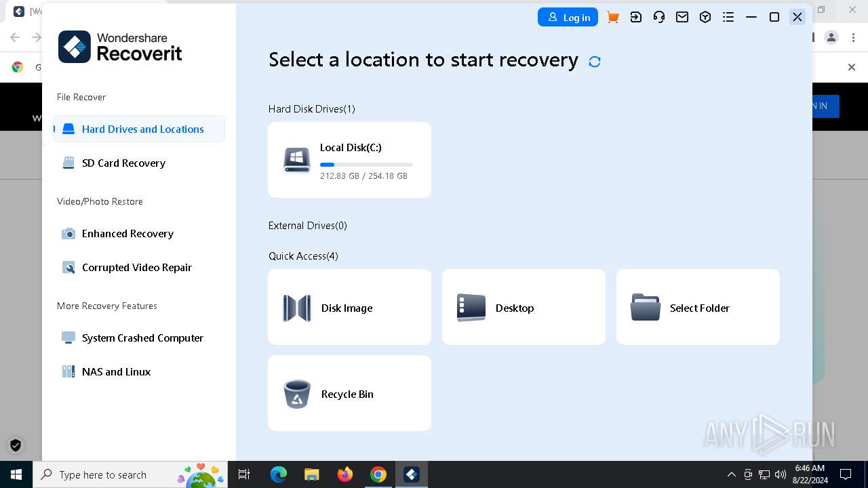
Task: Click the sign-in arrow icon in title bar
Action: tap(636, 18)
